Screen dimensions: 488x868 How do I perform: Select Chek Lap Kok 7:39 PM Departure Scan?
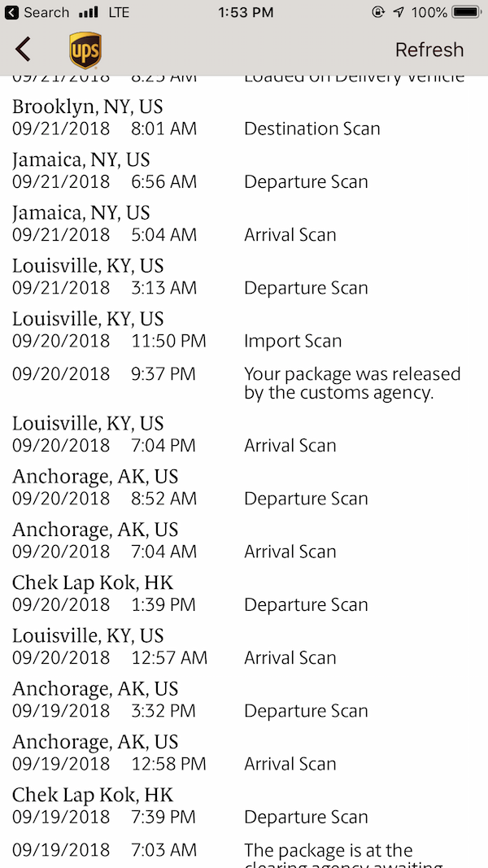click(x=244, y=806)
